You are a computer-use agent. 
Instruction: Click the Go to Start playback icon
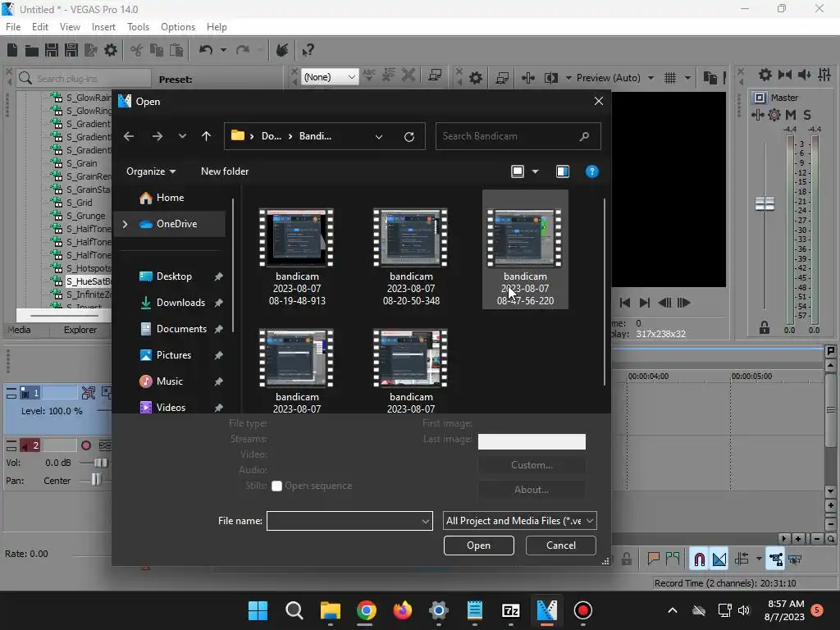click(x=624, y=303)
